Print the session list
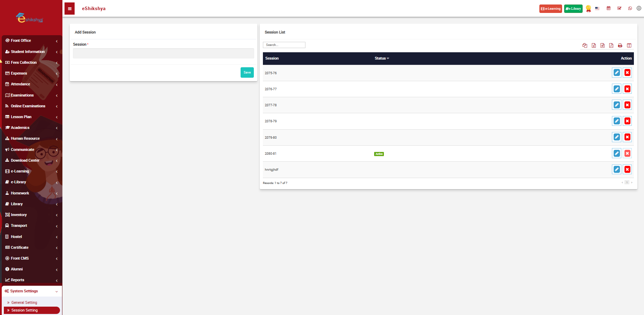This screenshot has width=644, height=315. click(620, 46)
